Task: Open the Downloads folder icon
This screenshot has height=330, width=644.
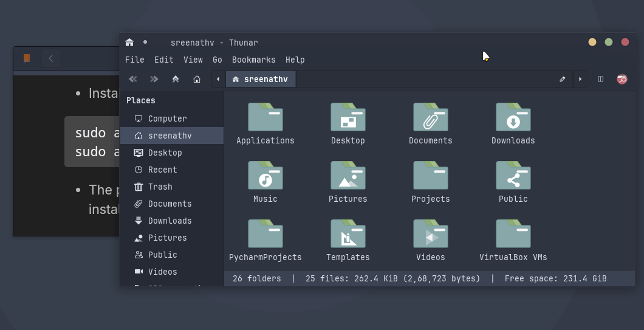Action: (x=513, y=117)
